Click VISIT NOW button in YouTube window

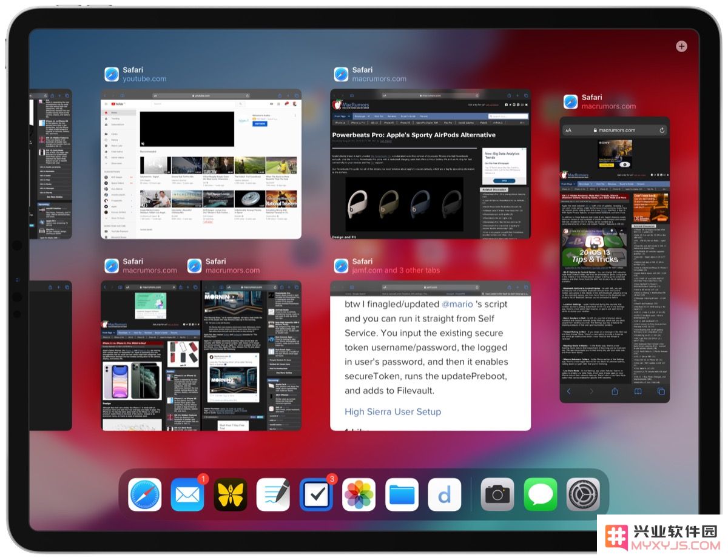[260, 123]
